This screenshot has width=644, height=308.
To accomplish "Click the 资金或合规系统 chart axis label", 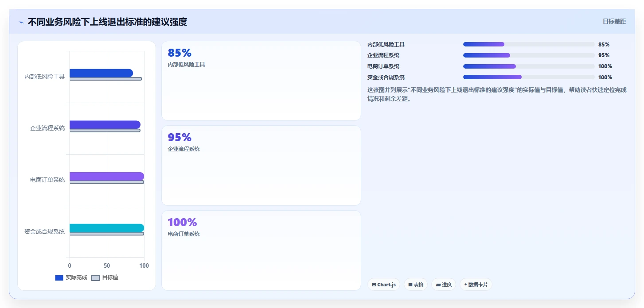I will (x=44, y=231).
